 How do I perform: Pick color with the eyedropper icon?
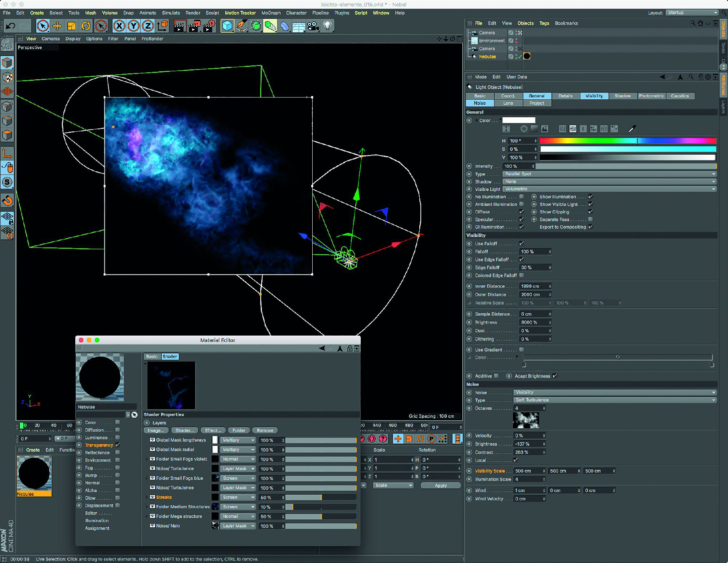(632, 128)
